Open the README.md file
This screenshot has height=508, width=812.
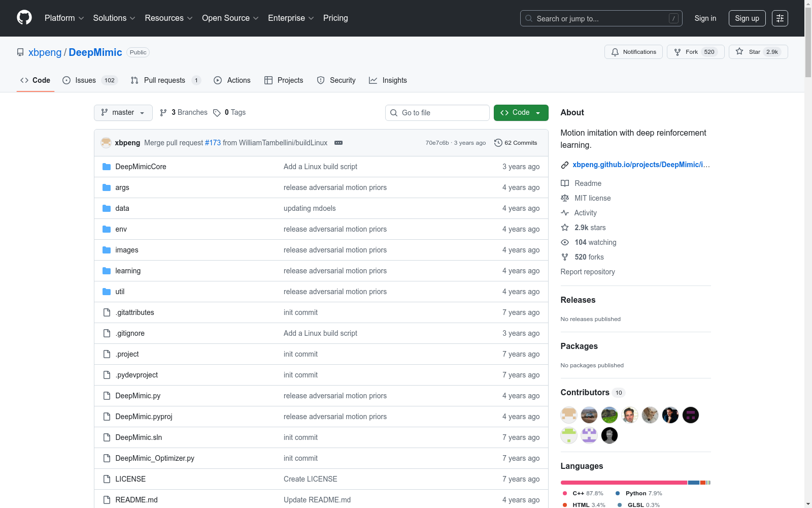(x=137, y=500)
